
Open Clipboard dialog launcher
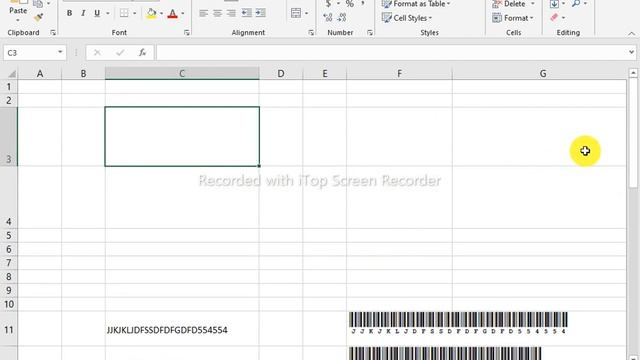pos(53,33)
